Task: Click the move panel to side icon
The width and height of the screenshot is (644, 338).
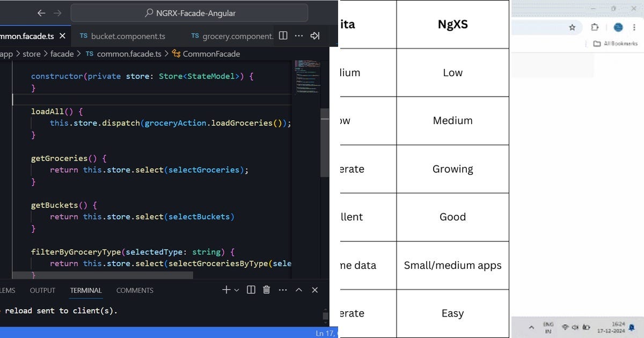Action: pyautogui.click(x=315, y=36)
